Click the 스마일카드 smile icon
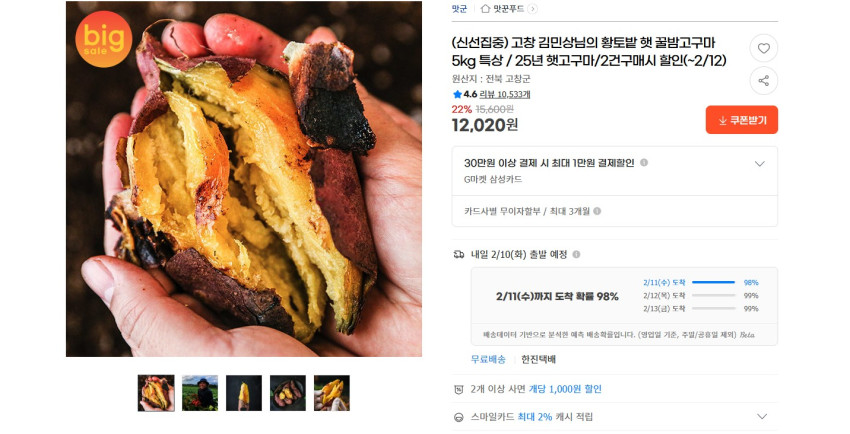Viewport: 850px width, 434px height. 459,417
